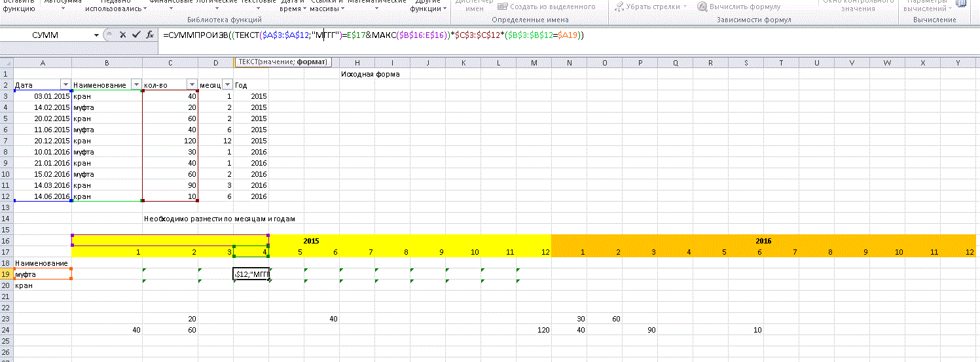Select row 16 header
Viewport: 980px width, 362px height.
(7, 241)
